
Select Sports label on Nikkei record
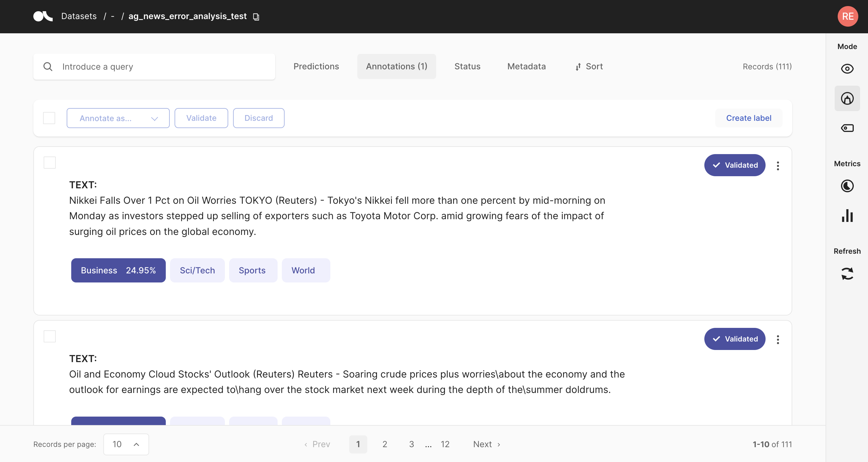click(253, 271)
